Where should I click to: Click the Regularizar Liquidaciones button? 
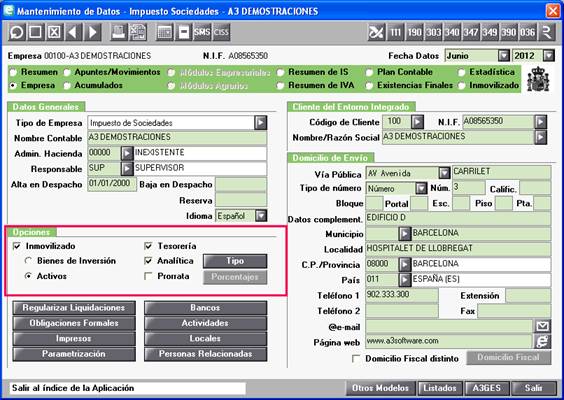74,308
